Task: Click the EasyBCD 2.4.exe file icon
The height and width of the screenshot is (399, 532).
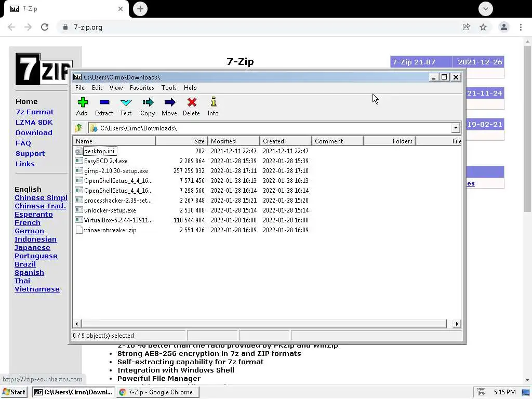Action: [79, 161]
